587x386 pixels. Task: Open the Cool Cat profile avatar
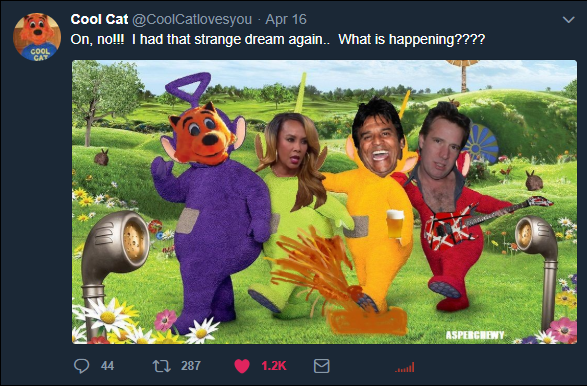[37, 37]
